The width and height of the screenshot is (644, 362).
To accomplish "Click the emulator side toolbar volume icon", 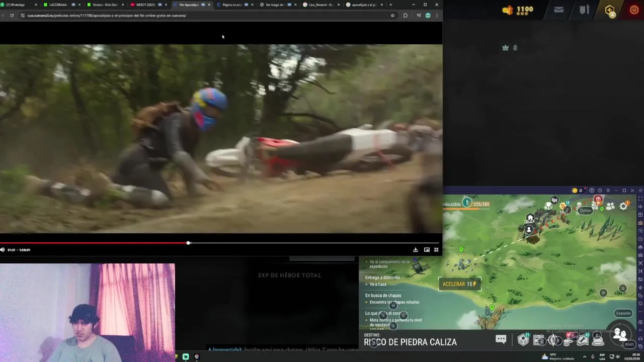I will click(x=640, y=207).
